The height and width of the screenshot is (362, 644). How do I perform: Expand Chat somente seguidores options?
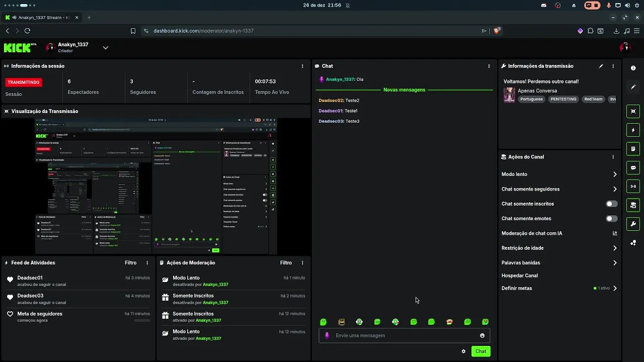click(615, 189)
